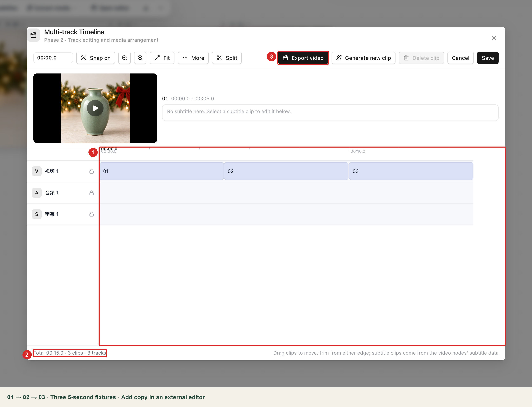This screenshot has height=407, width=532.
Task: Open the More options menu
Action: 193,58
